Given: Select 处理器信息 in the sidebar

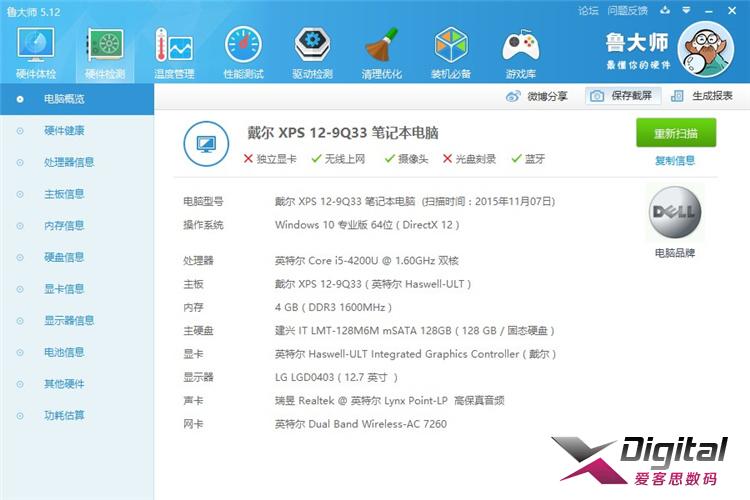Looking at the screenshot, I should pyautogui.click(x=77, y=162).
